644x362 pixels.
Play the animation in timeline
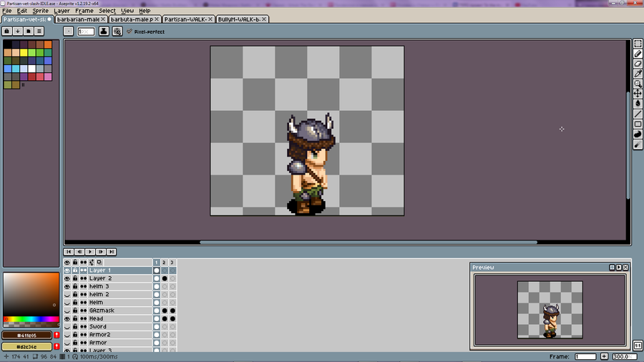click(90, 252)
